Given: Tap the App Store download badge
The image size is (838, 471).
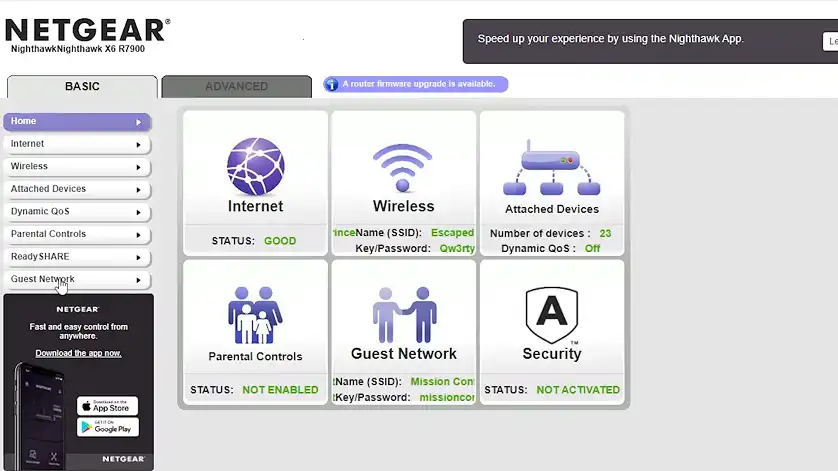Looking at the screenshot, I should pyautogui.click(x=107, y=406).
